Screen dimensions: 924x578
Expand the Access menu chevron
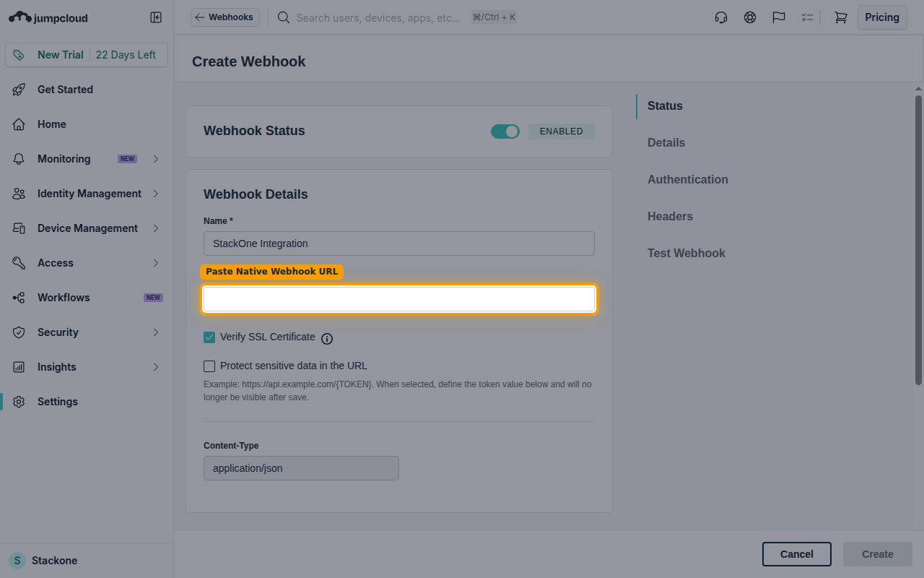point(156,263)
